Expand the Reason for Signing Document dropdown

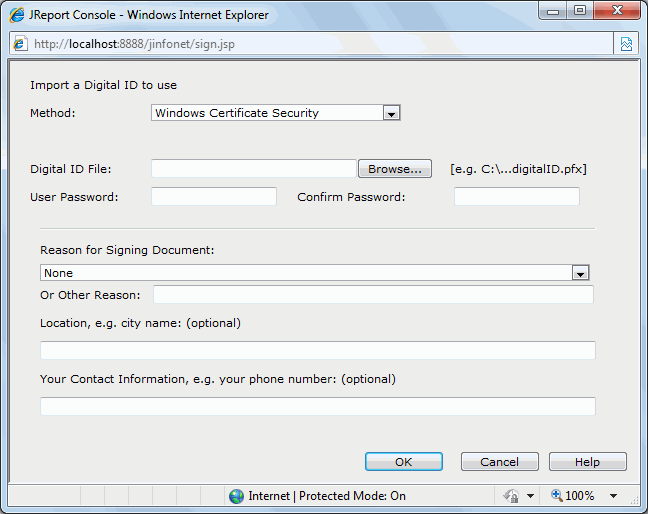pyautogui.click(x=580, y=273)
